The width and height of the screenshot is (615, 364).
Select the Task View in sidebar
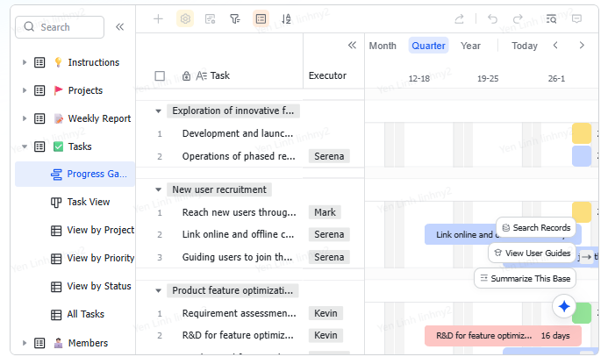[x=89, y=202]
